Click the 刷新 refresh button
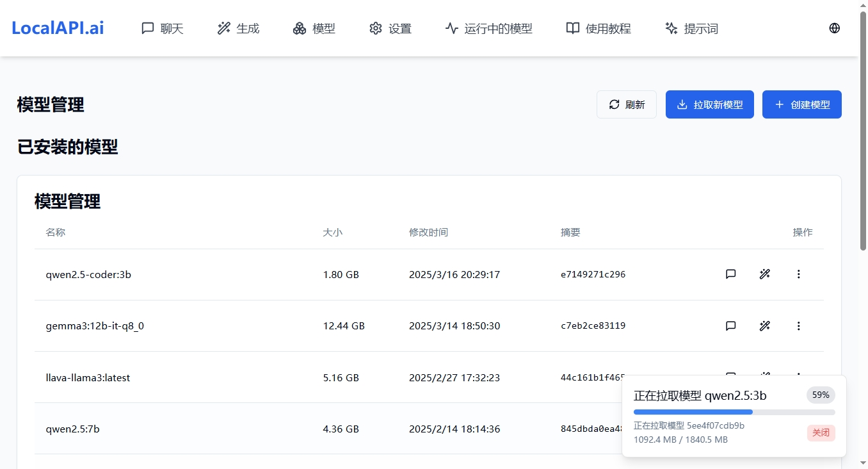 pos(627,104)
